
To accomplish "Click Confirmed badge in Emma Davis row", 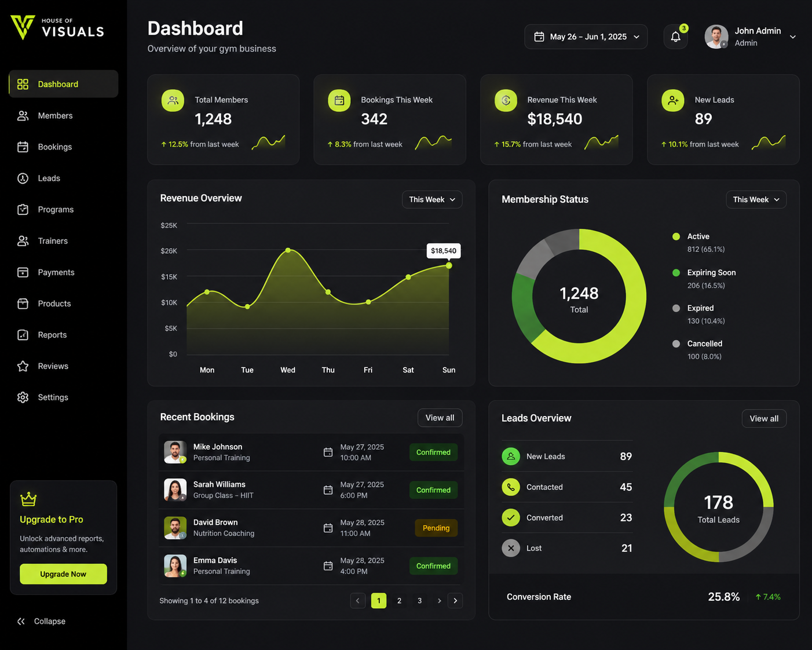I will tap(433, 566).
